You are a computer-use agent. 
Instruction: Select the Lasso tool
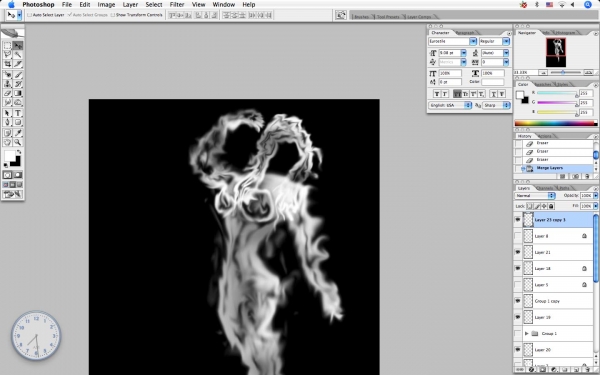coord(7,55)
